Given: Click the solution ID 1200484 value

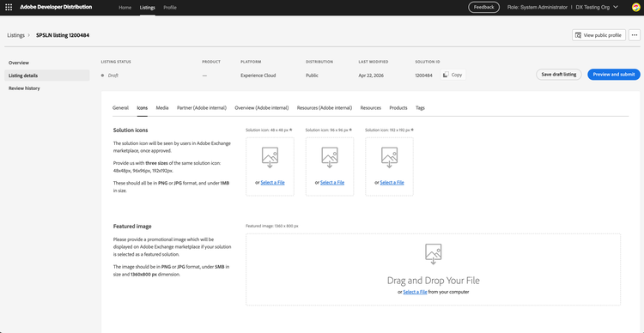Looking at the screenshot, I should coord(423,76).
